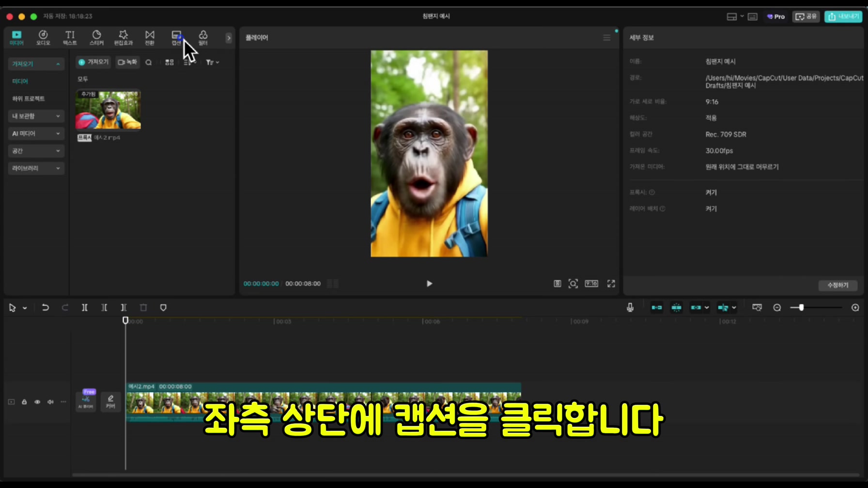The image size is (868, 488).
Task: Select 하위 프로젝트 in the sidebar
Action: tap(28, 98)
